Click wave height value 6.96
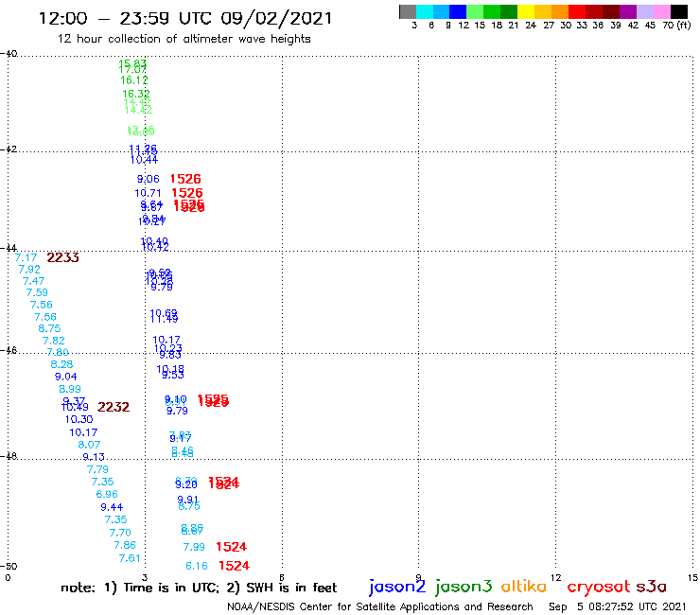Viewport: 700px width, 615px height. point(107,495)
